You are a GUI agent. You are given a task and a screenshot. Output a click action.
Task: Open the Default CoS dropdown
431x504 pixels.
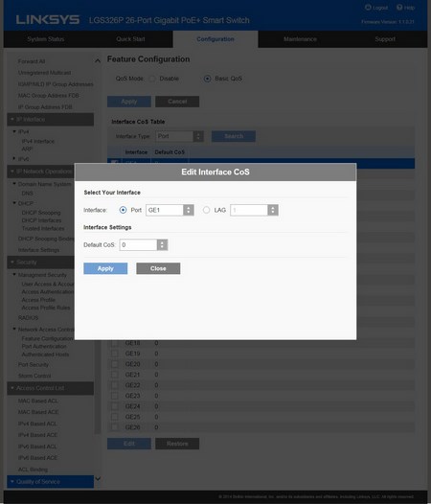pos(144,245)
